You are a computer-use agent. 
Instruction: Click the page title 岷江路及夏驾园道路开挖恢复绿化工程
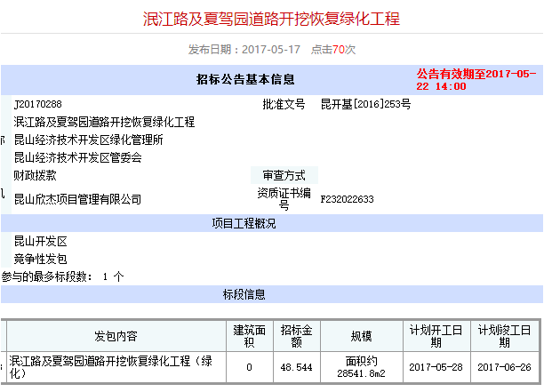[271, 19]
